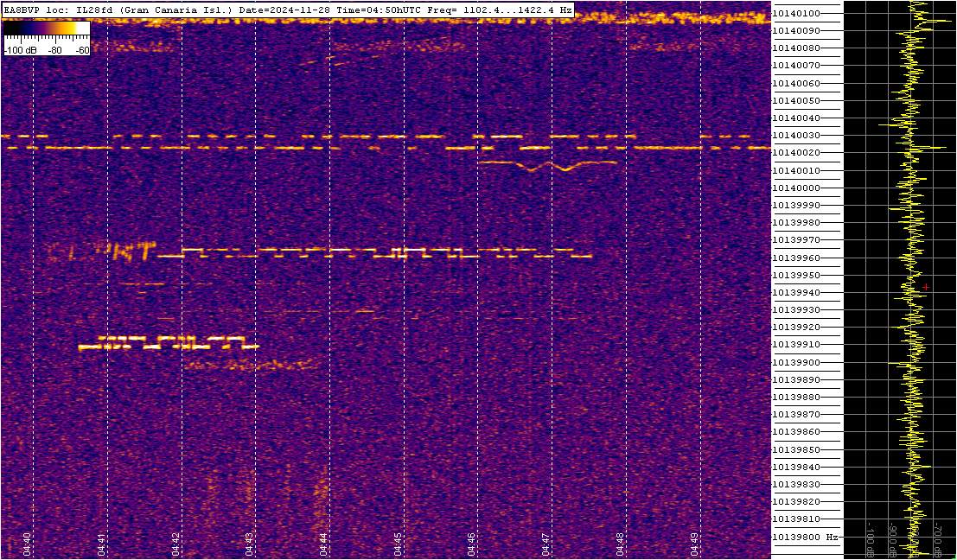Screen dimensions: 957x560
Task: Click the 10139830 frequency label
Action: click(796, 484)
